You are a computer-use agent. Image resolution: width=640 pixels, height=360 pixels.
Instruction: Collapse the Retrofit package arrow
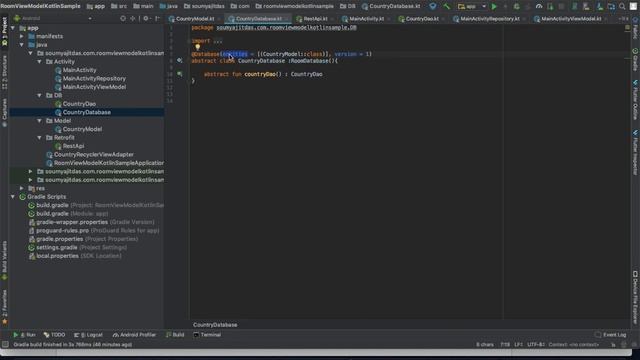tap(40, 138)
